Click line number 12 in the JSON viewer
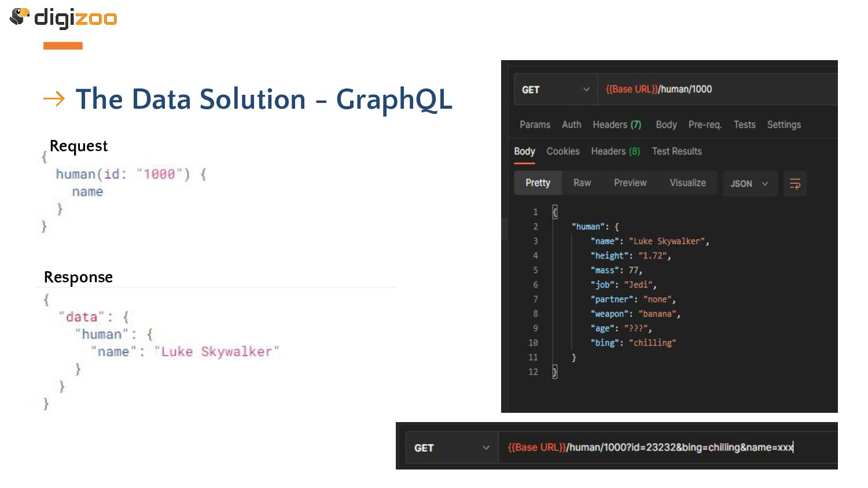 533,372
